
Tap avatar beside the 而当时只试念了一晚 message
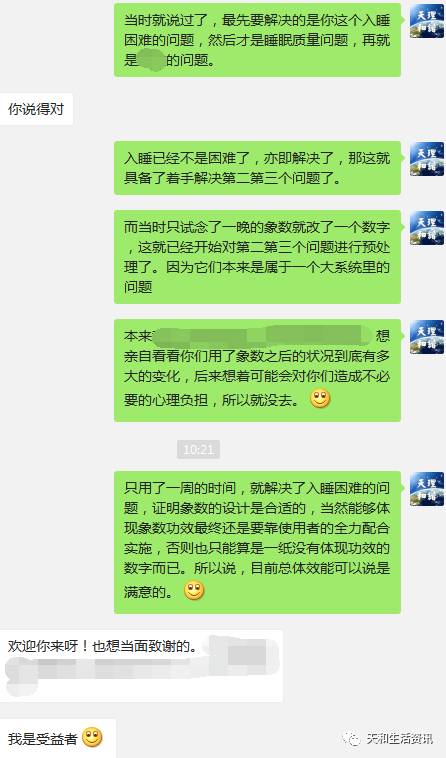(427, 228)
